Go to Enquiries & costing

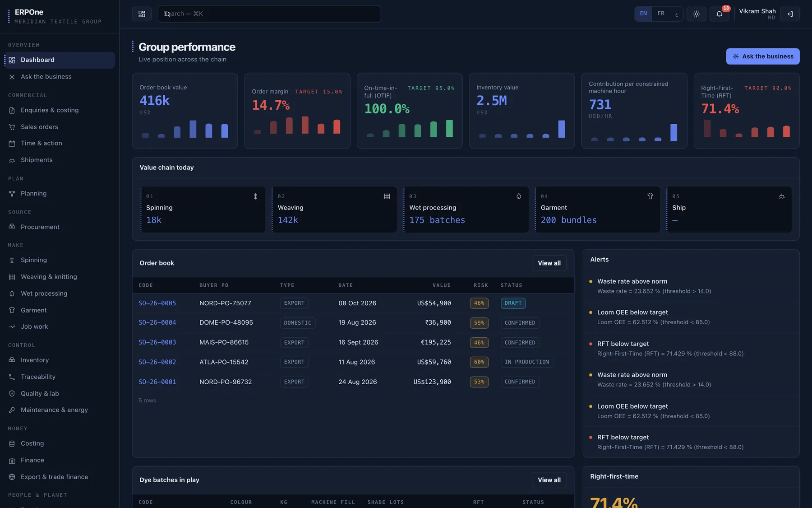[60, 110]
